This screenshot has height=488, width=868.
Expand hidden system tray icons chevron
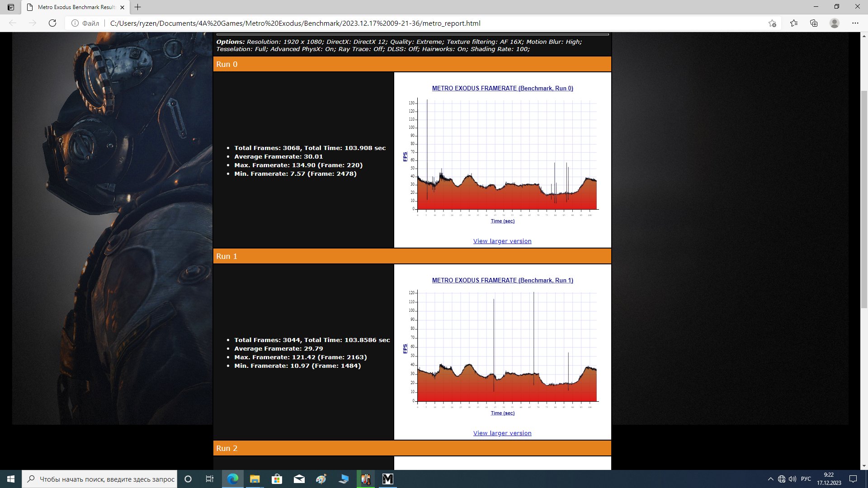click(x=770, y=479)
